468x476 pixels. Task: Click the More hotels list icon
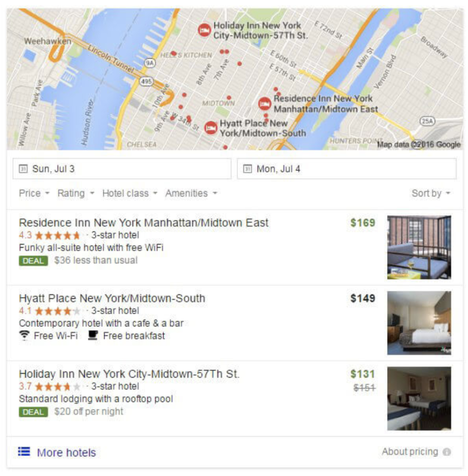[x=24, y=452]
